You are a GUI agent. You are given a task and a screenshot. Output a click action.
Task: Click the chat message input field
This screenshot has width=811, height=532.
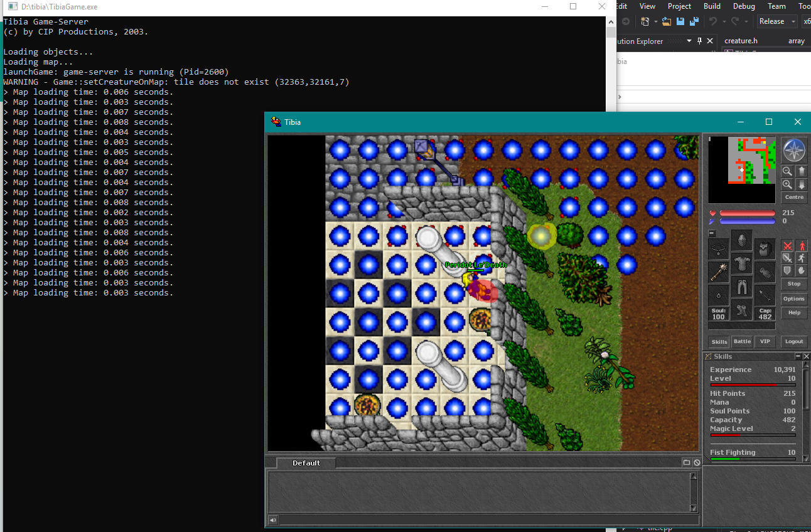(x=489, y=519)
